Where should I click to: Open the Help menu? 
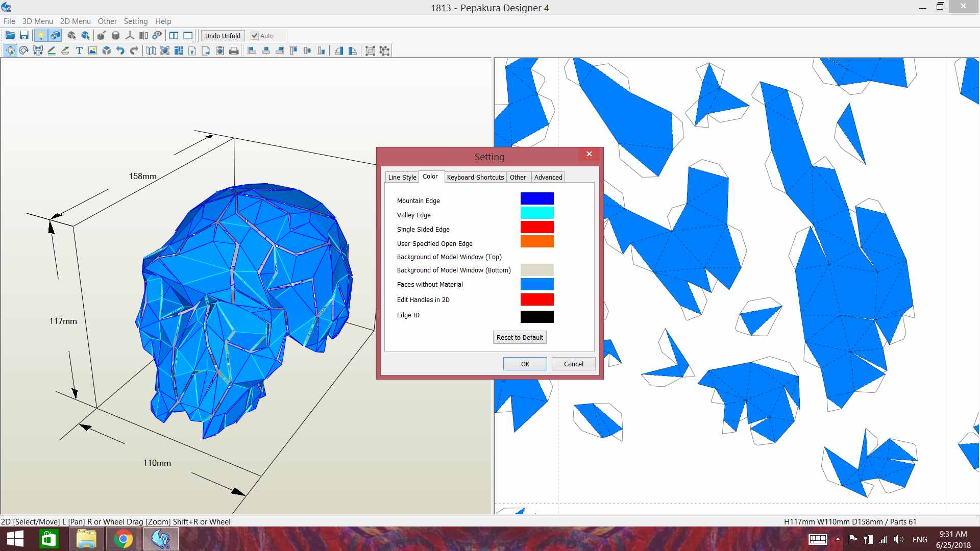pyautogui.click(x=163, y=21)
